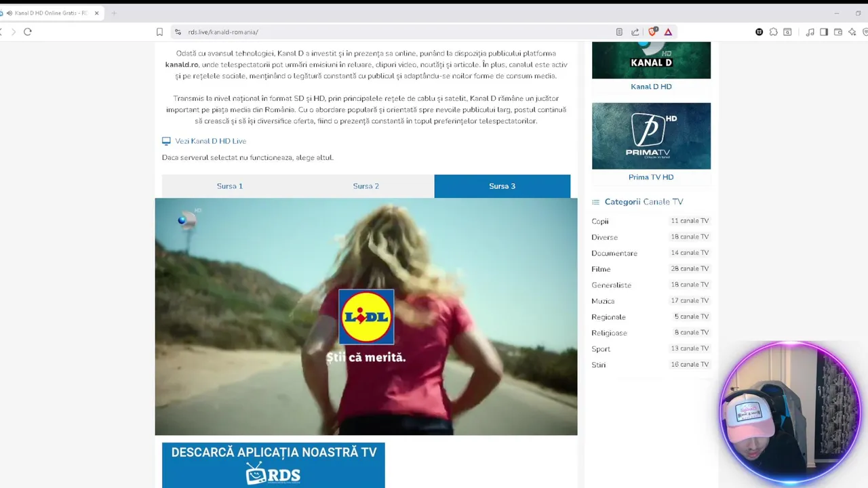The width and height of the screenshot is (868, 488).
Task: Open the Filme category
Action: (601, 269)
